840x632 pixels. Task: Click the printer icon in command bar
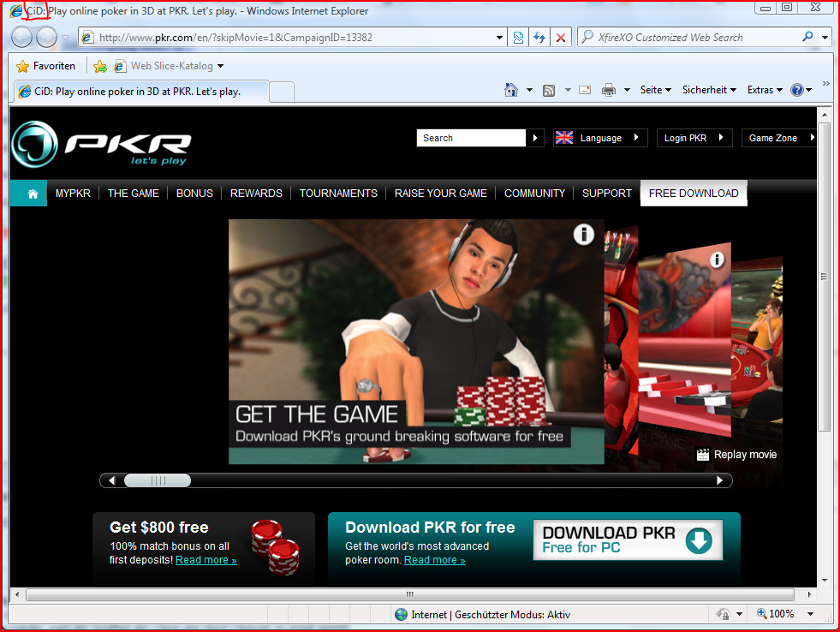[x=609, y=90]
